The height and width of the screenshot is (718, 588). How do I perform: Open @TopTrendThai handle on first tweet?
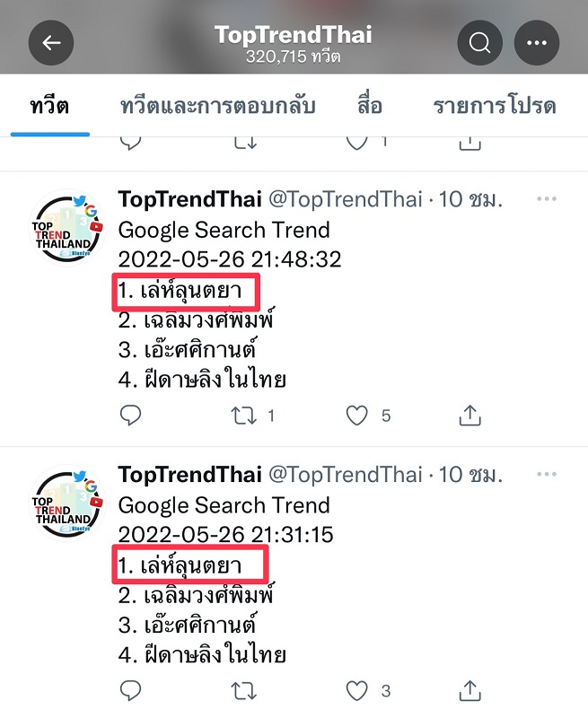pos(345,199)
